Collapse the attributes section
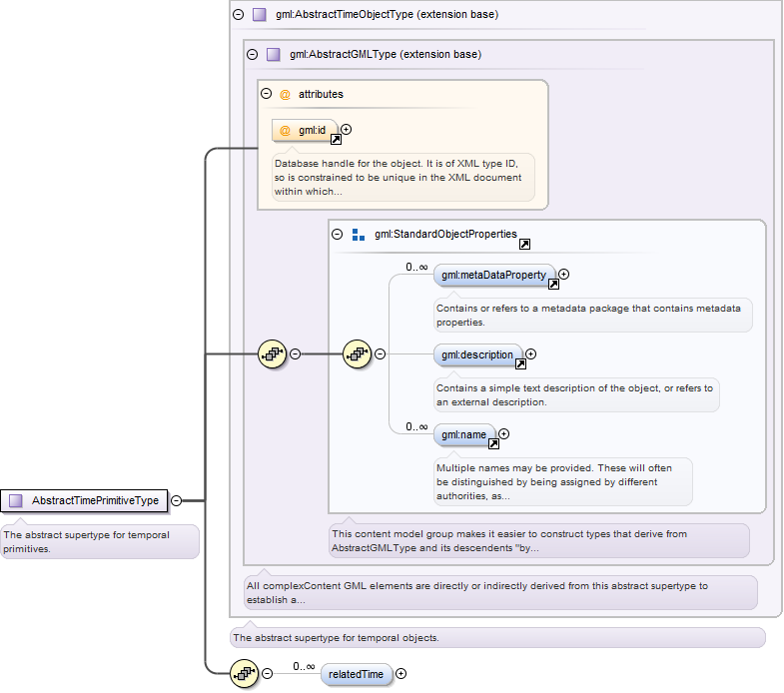The width and height of the screenshot is (784, 693). 267,94
